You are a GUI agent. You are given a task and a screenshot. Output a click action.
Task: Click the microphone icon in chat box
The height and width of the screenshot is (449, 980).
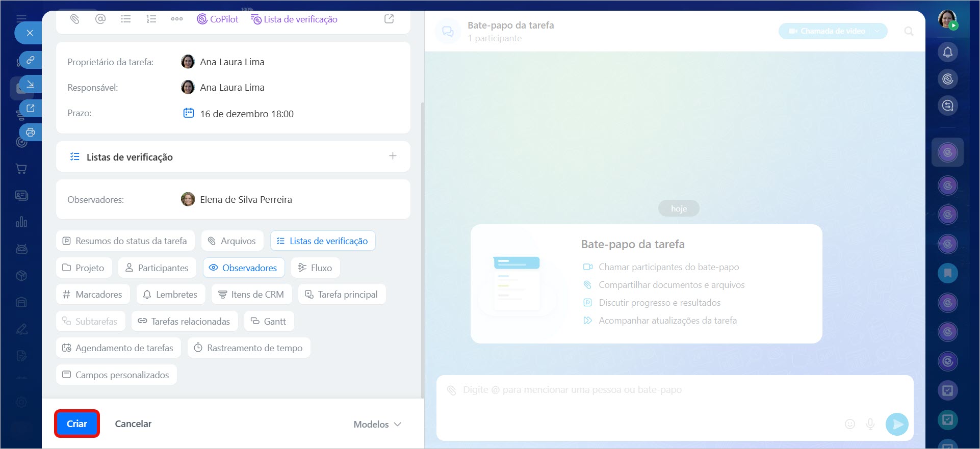[x=870, y=424]
